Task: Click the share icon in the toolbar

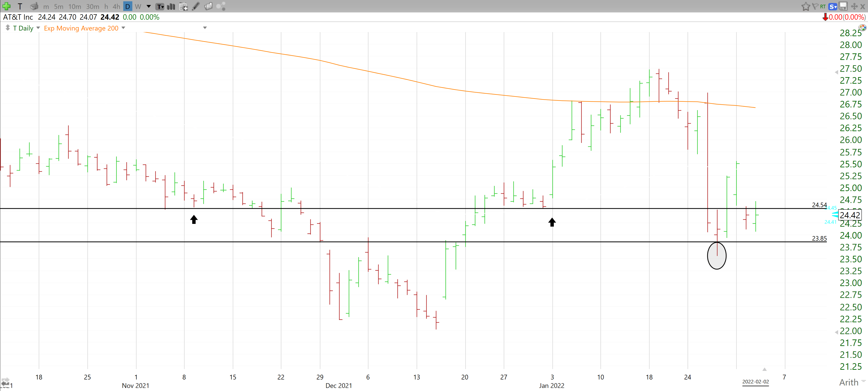Action: tap(221, 6)
